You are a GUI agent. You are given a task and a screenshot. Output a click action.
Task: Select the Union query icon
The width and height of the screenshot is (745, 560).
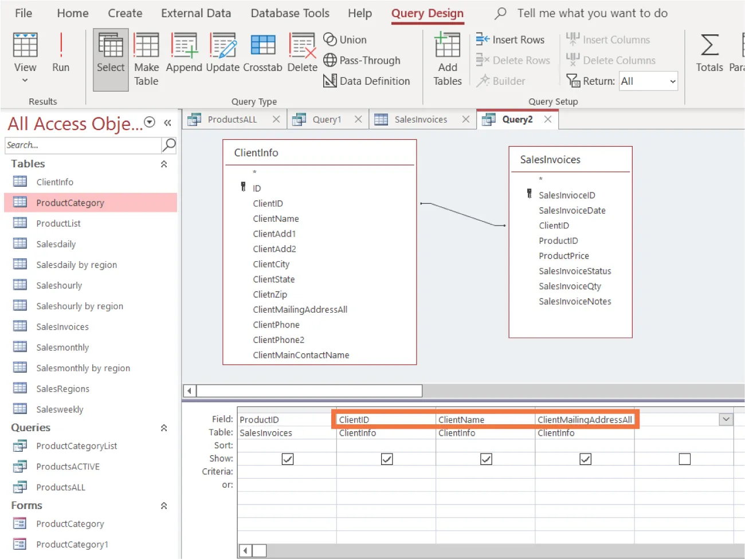[x=345, y=40]
